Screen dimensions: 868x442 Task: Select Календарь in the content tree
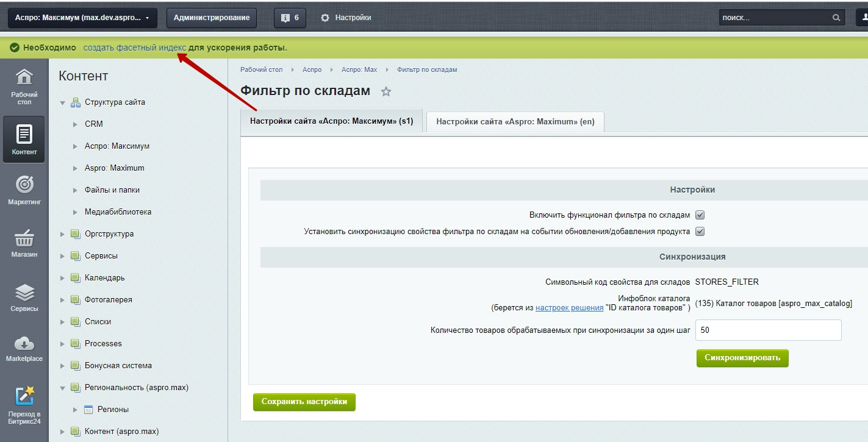(105, 277)
